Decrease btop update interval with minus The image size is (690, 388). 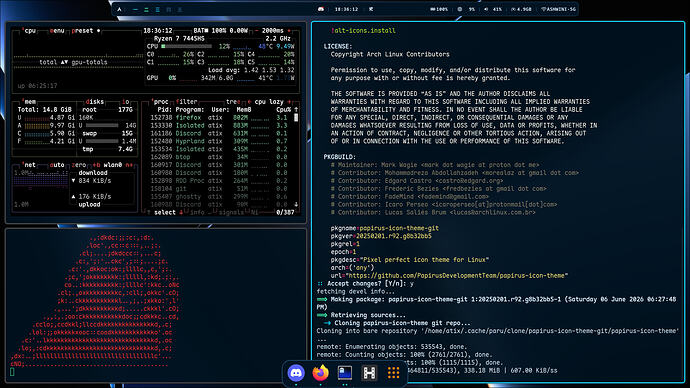click(x=257, y=31)
